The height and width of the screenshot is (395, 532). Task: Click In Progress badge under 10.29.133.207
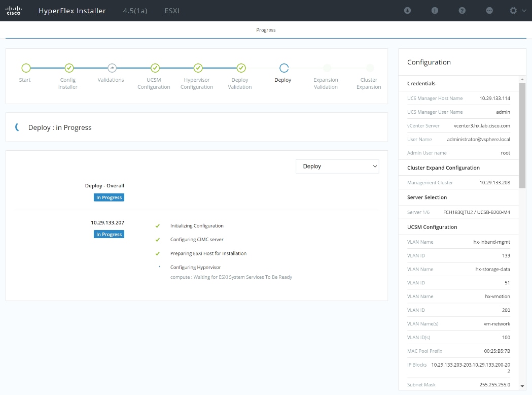(x=109, y=235)
